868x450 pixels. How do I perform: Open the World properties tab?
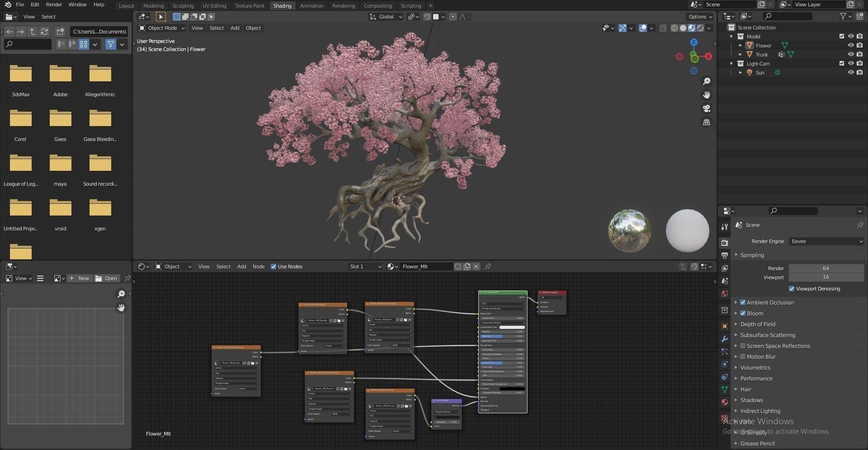725,294
